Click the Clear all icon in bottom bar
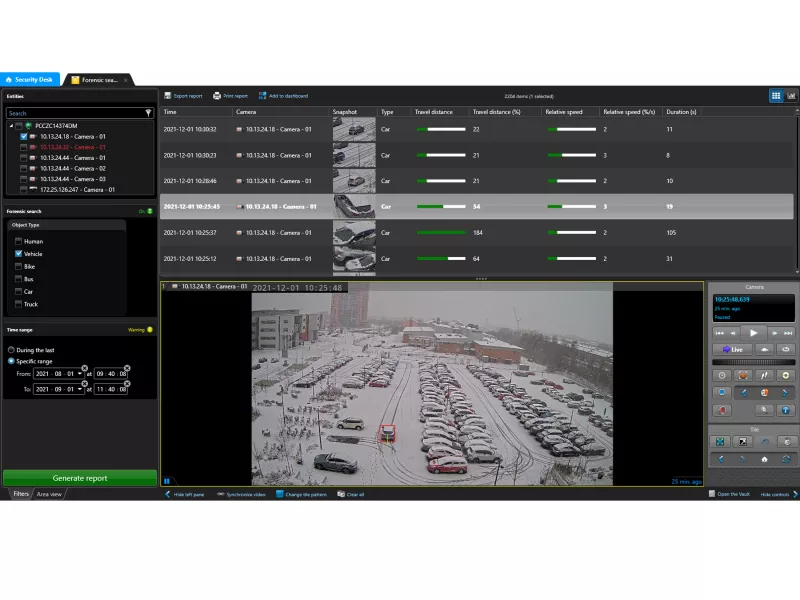 [x=342, y=493]
